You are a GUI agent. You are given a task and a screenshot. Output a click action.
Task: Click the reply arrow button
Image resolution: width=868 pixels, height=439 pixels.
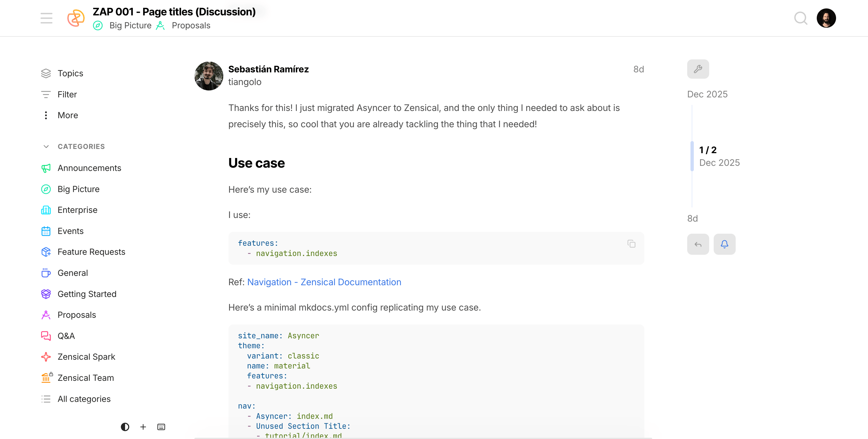pos(698,244)
